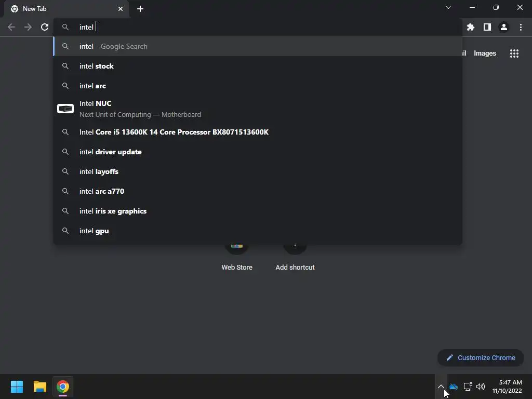Open the Chrome three-dot menu
532x399 pixels.
pos(521,27)
